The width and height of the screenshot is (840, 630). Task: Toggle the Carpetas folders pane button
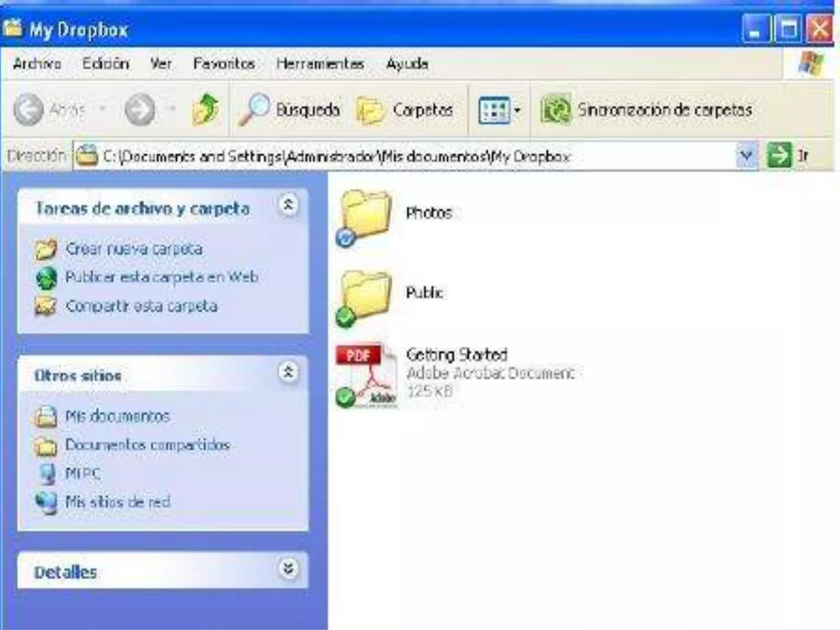[x=405, y=110]
